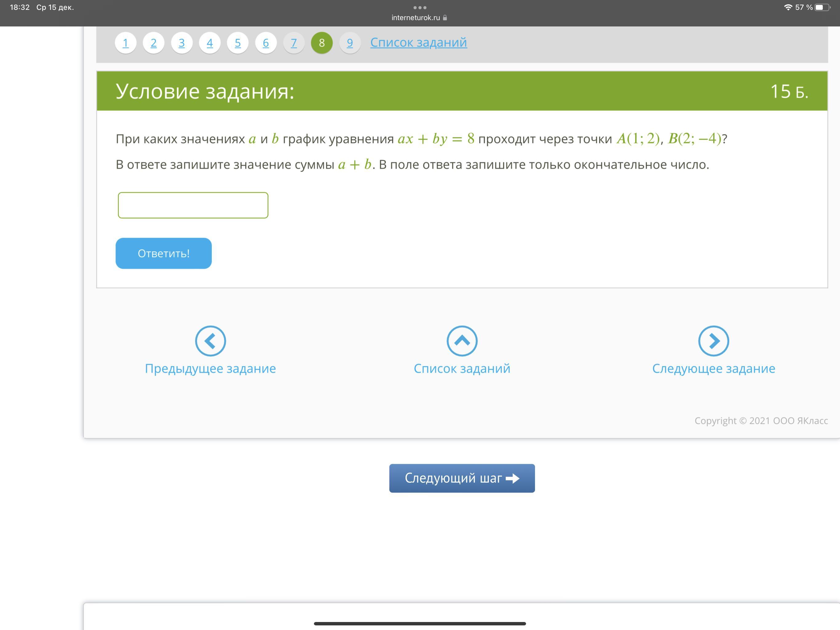The height and width of the screenshot is (630, 840).
Task: Go to task number 1
Action: [x=126, y=43]
